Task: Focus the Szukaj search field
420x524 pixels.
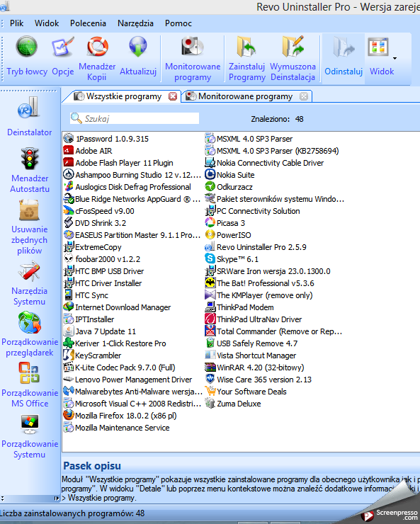Action: 135,118
